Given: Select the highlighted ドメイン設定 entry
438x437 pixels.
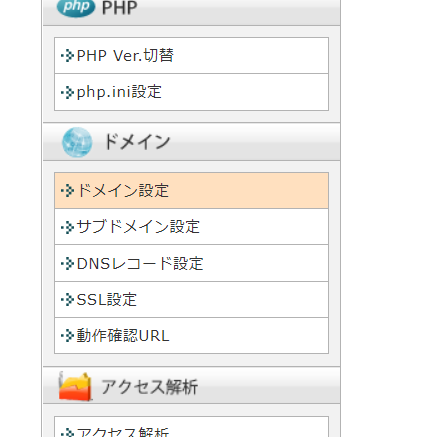Looking at the screenshot, I should tap(191, 191).
